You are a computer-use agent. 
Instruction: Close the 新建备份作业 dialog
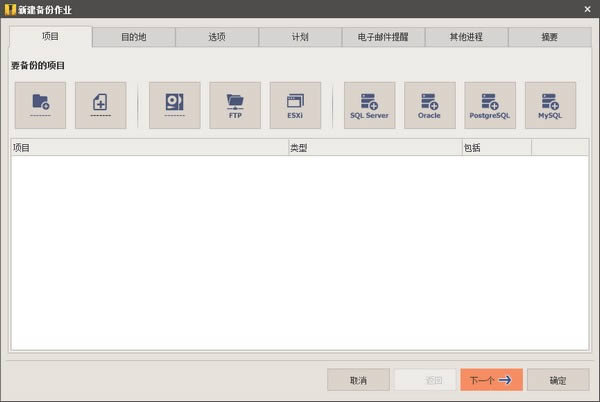click(x=587, y=9)
